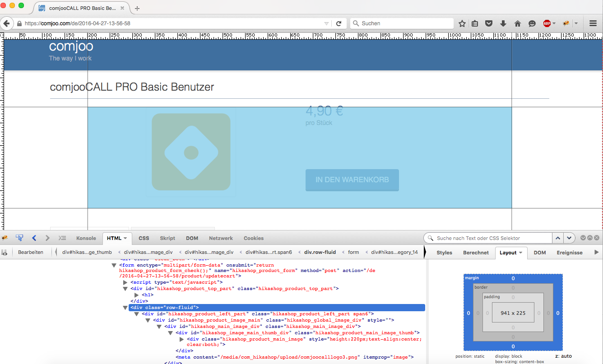
Task: Focus the Suchen browser search field
Action: (x=402, y=23)
